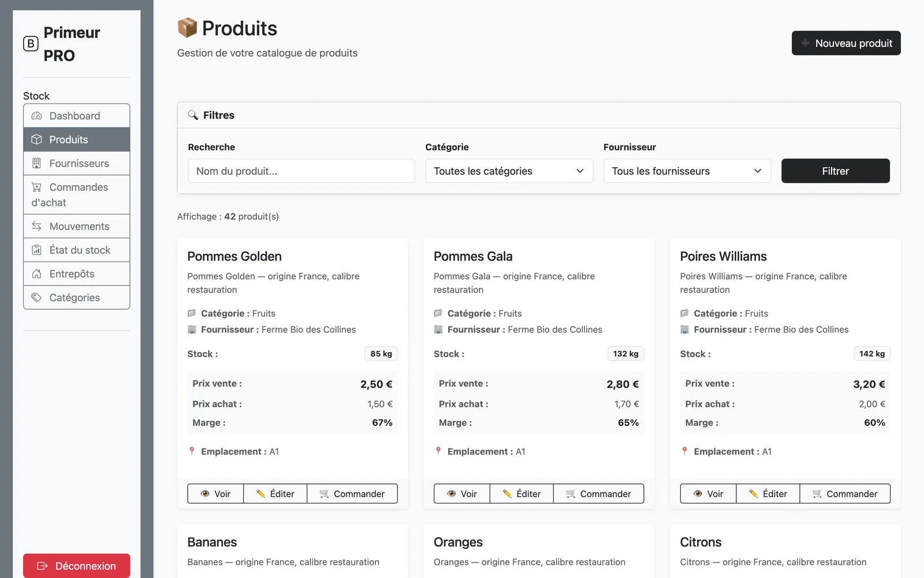Go to Dashboard in the sidebar
924x578 pixels.
pos(77,116)
